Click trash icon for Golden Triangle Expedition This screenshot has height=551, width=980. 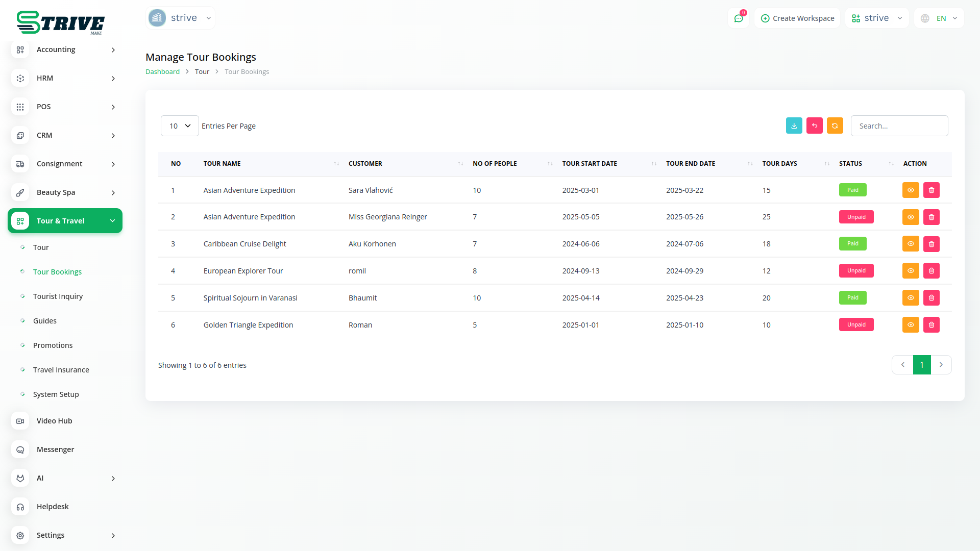pos(931,324)
